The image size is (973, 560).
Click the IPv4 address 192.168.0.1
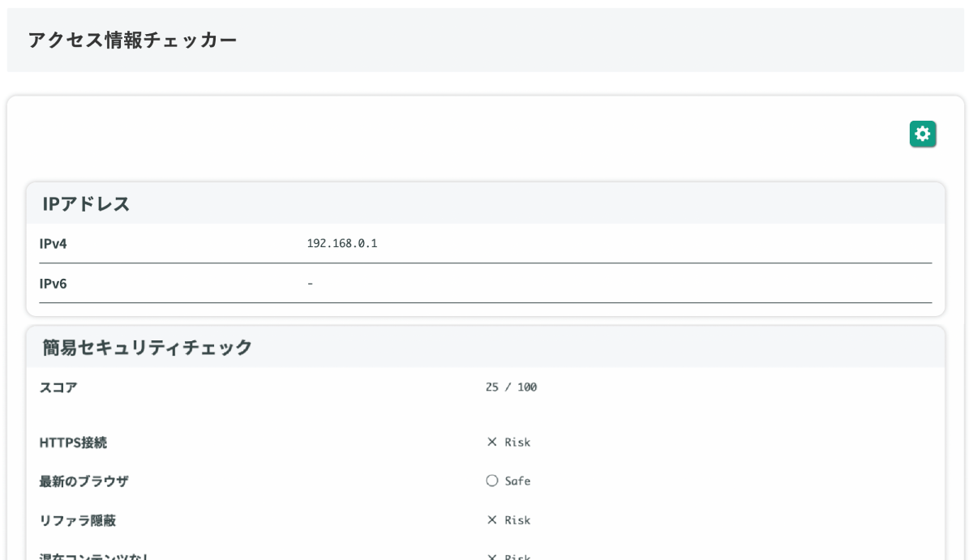[343, 242]
